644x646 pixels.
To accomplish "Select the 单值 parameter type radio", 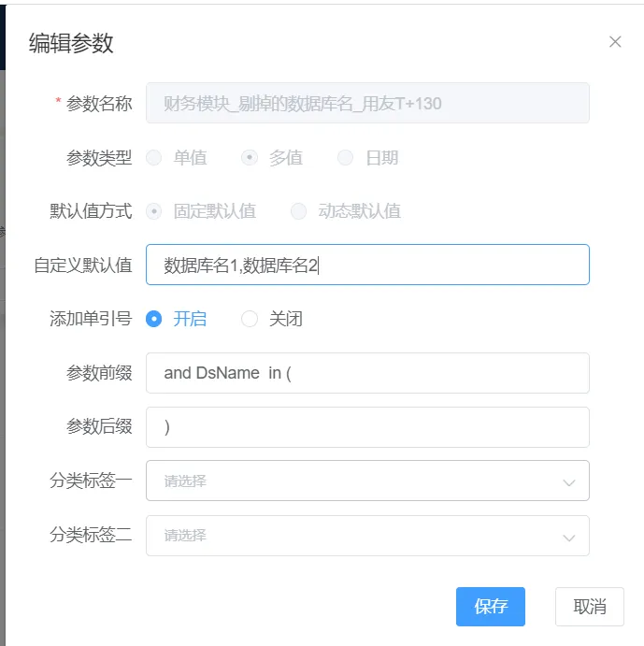I will click(154, 157).
